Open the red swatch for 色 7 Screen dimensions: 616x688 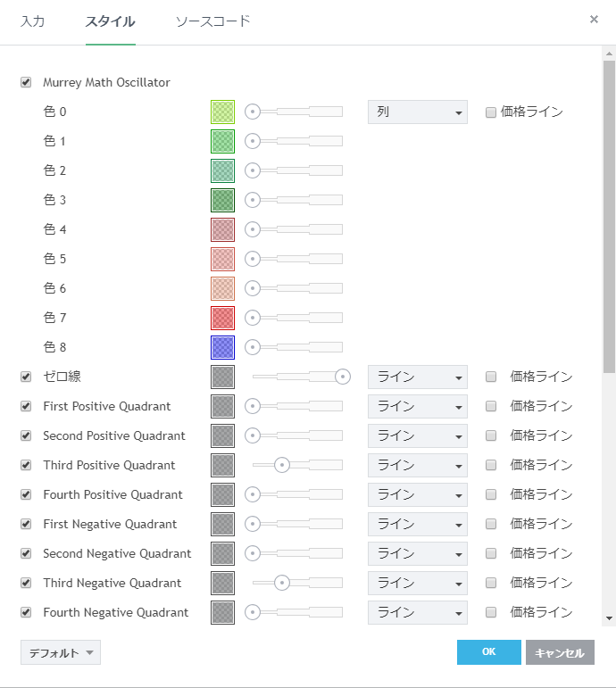(222, 318)
